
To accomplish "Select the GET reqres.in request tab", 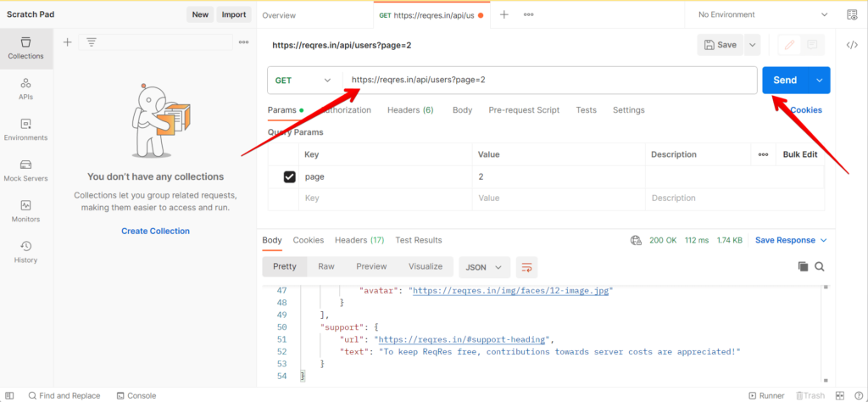I will (431, 15).
